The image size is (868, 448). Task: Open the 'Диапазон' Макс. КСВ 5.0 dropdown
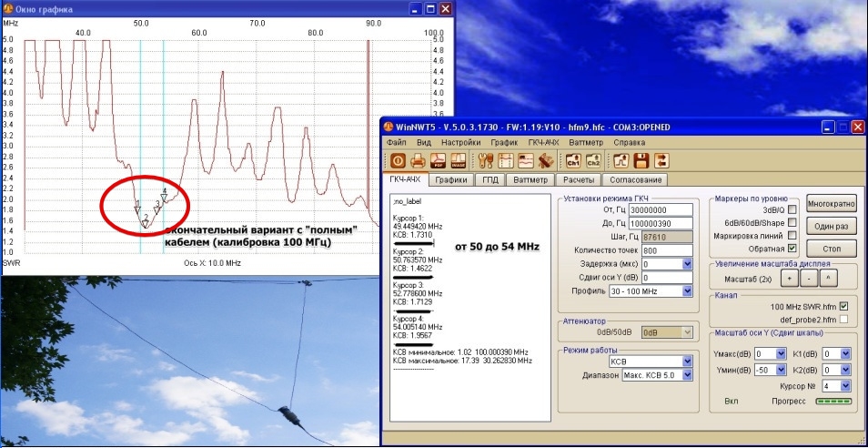688,375
